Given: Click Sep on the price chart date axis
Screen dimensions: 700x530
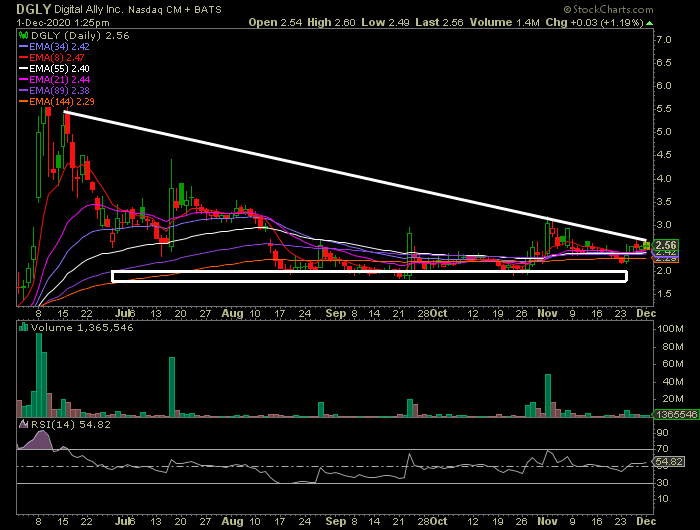Looking at the screenshot, I should (x=336, y=313).
